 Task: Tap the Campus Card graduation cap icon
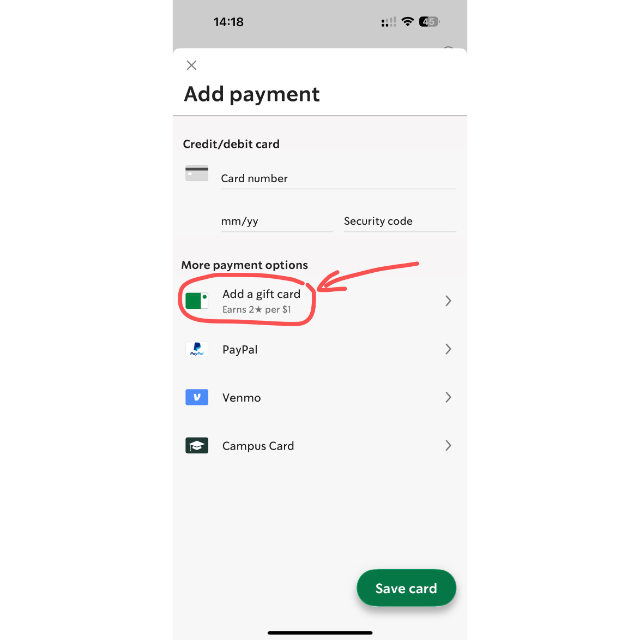pos(197,445)
